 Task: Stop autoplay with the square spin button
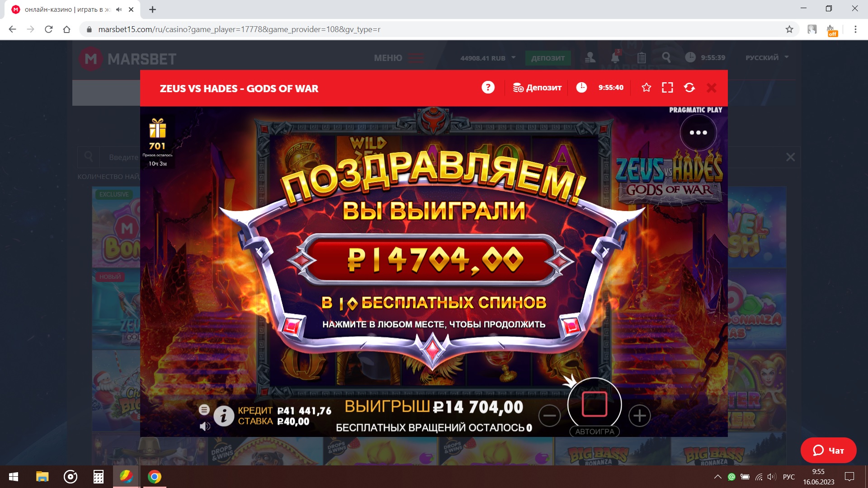point(594,404)
